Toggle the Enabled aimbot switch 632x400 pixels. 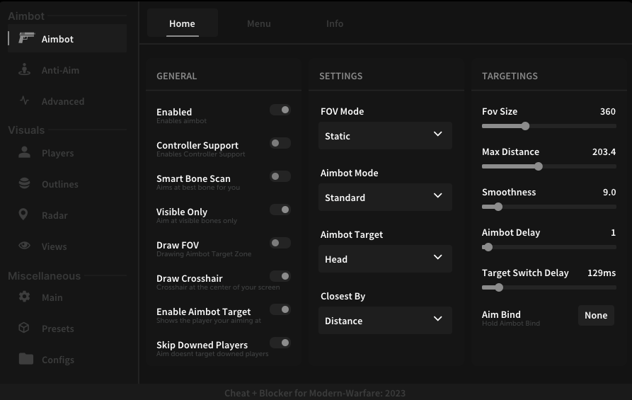[x=280, y=110]
